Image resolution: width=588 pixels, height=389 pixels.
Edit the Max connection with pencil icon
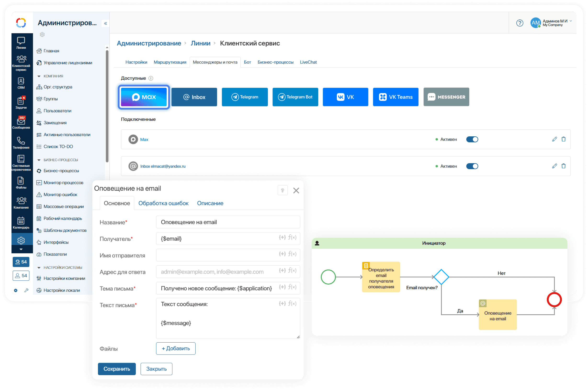click(554, 139)
